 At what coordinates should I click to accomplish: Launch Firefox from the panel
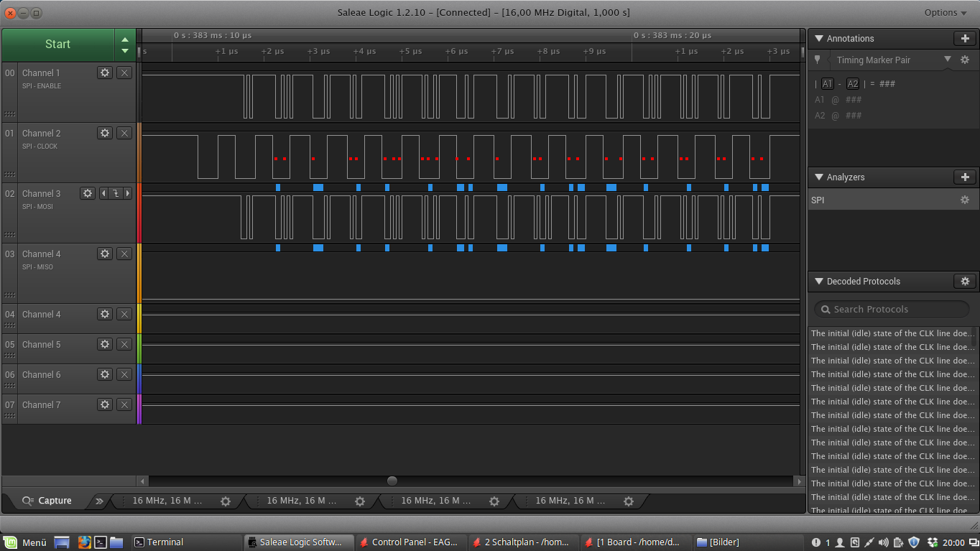click(x=83, y=542)
